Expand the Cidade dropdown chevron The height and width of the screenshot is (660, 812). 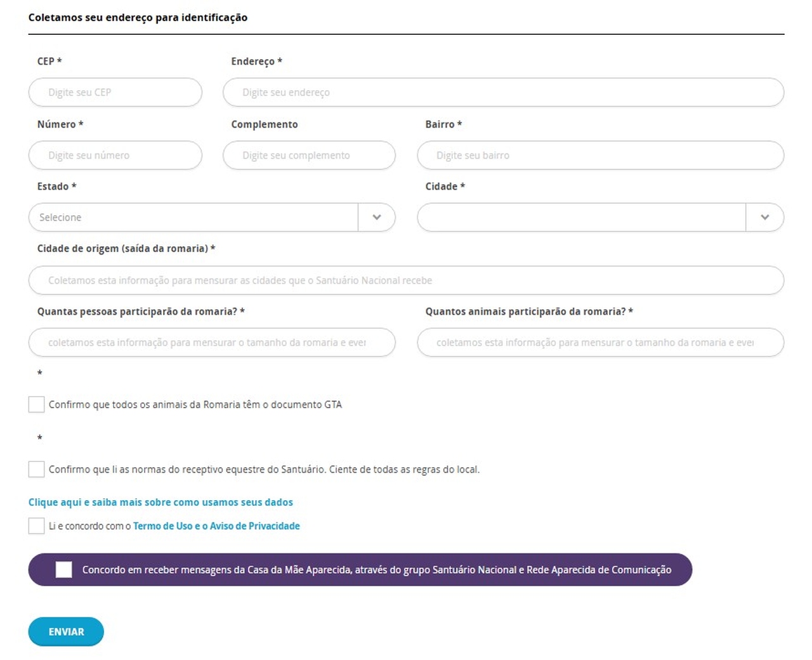(x=765, y=218)
